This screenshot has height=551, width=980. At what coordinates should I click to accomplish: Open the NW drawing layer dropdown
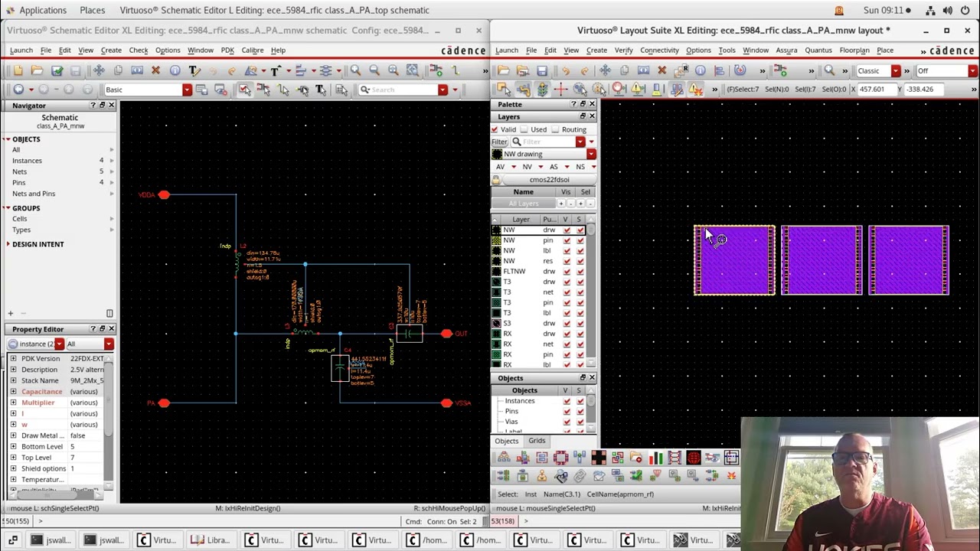click(591, 154)
